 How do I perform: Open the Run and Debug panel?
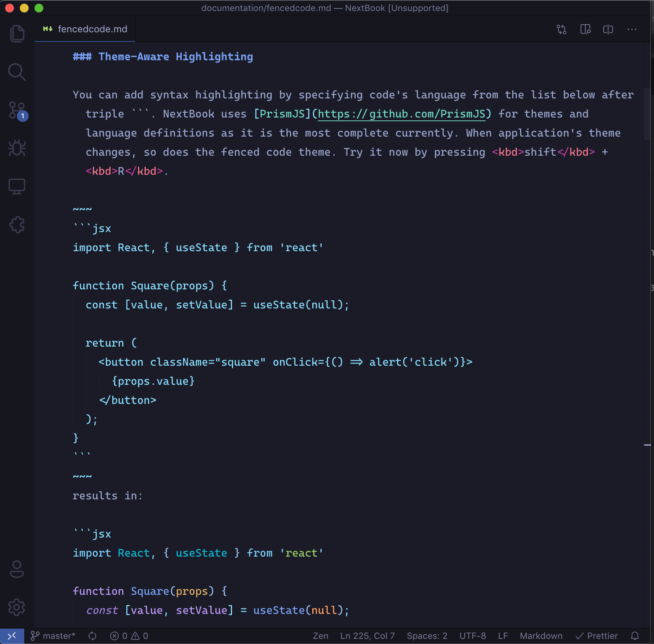tap(17, 148)
